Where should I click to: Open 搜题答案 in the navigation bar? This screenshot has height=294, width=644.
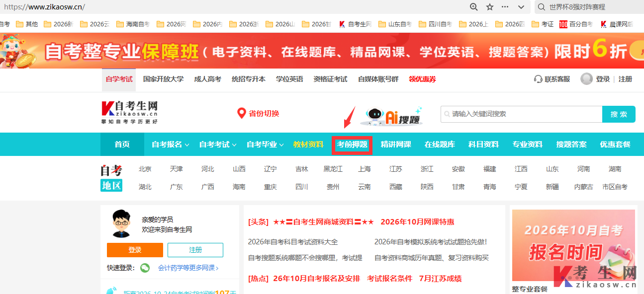click(571, 145)
